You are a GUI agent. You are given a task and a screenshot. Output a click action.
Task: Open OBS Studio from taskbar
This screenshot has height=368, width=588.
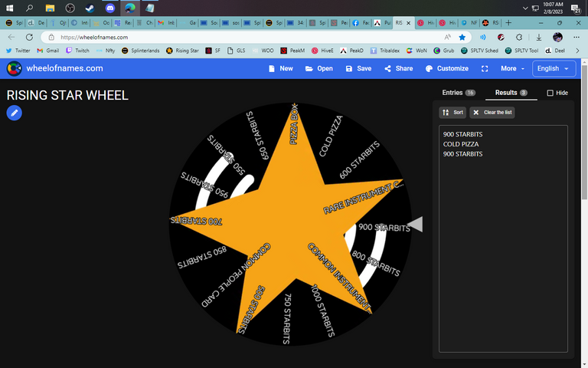70,8
